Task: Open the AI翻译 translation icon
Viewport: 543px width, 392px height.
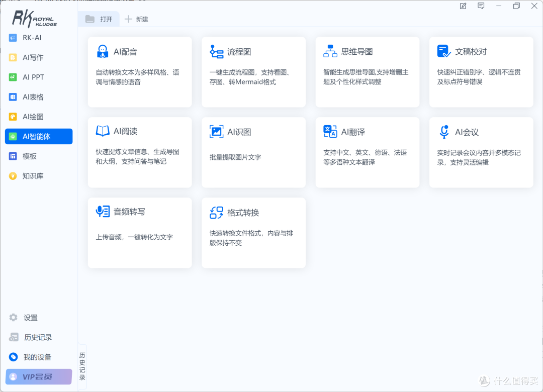Action: [x=330, y=132]
